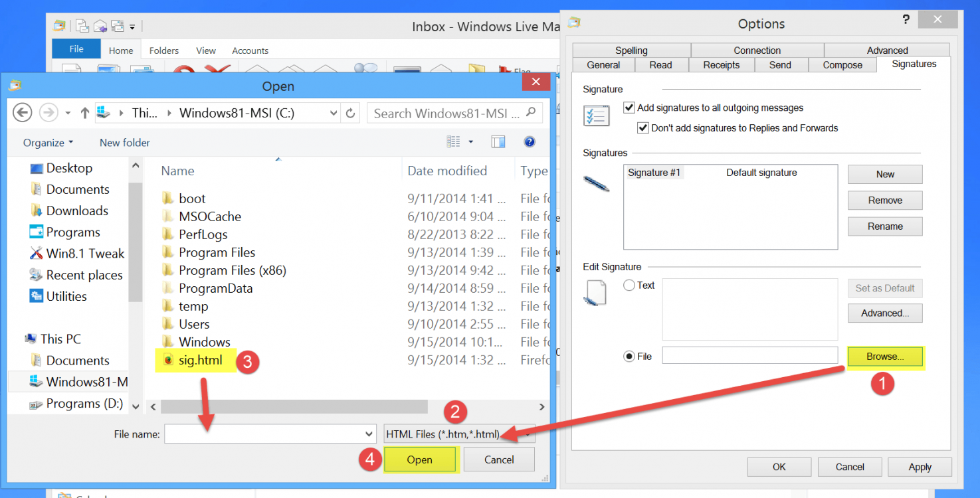This screenshot has width=980, height=498.
Task: Open help with the blue question mark icon
Action: click(530, 142)
